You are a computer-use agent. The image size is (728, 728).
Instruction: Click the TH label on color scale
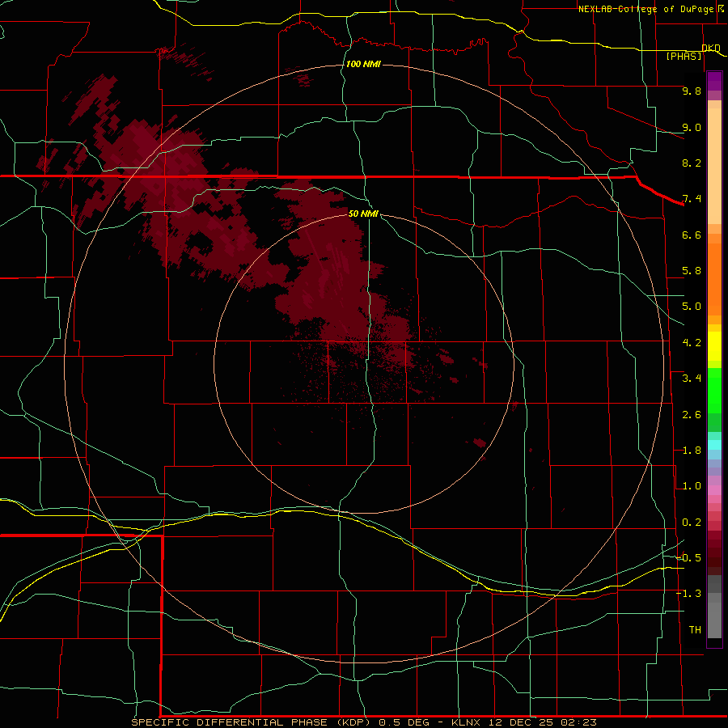pyautogui.click(x=695, y=630)
